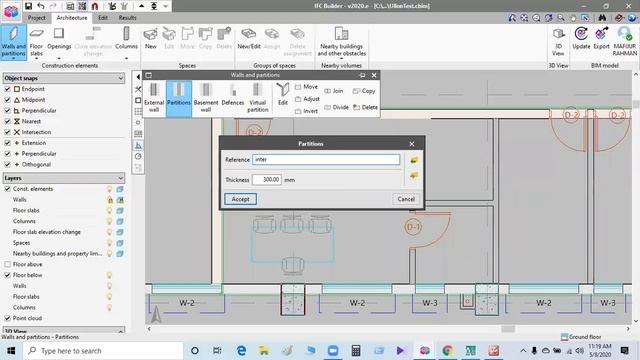Toggle the Orthogonal snap checkbox

tap(7, 164)
